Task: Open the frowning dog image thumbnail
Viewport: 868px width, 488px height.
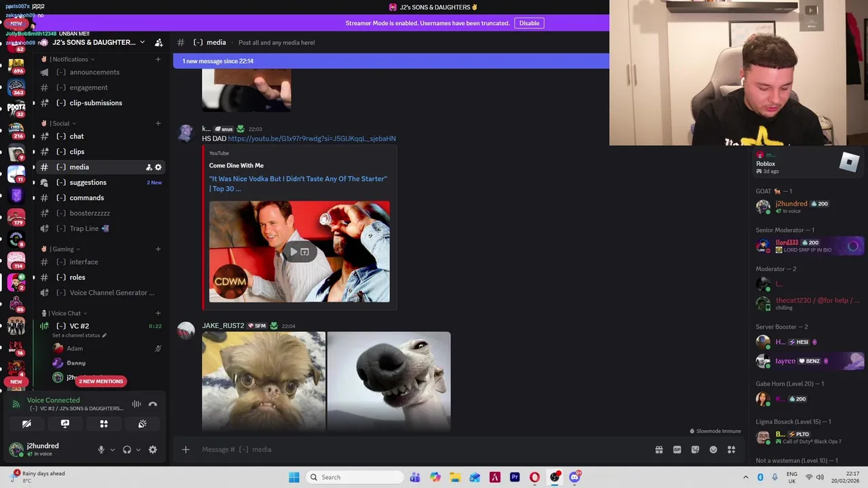Action: point(264,381)
